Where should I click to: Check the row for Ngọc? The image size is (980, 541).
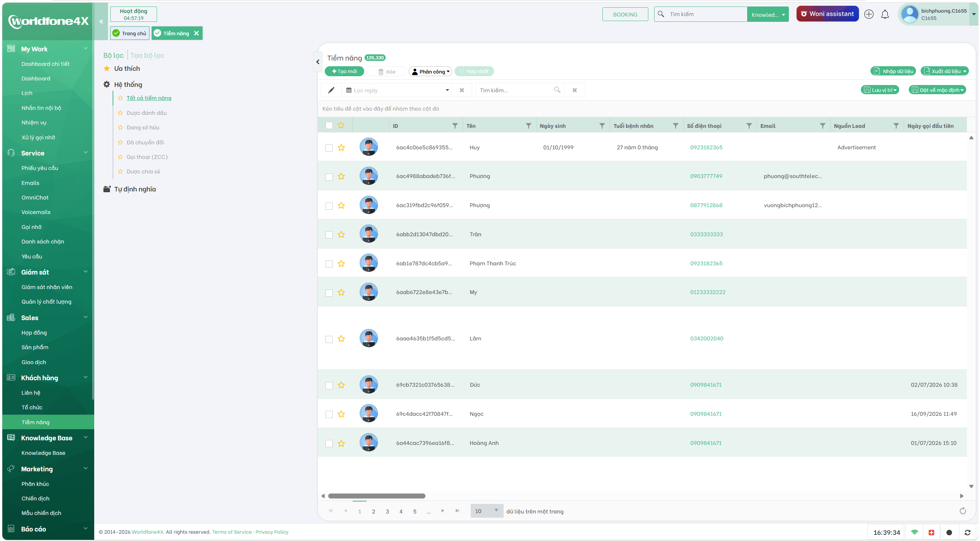329,414
